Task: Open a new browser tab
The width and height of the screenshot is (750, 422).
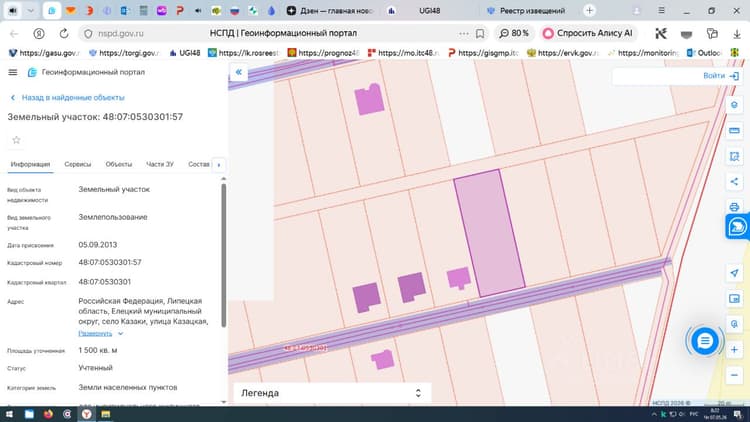Action: pyautogui.click(x=589, y=11)
